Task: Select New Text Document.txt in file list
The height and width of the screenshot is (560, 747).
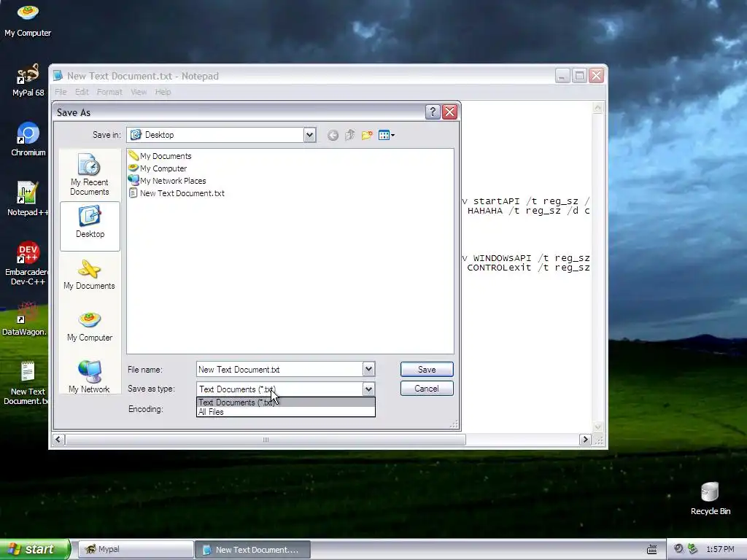Action: tap(177, 192)
